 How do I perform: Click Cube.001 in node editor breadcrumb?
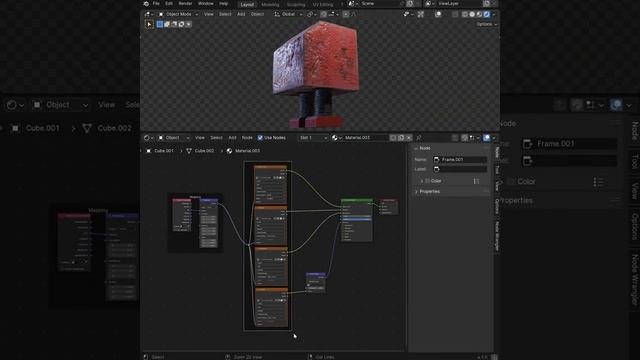coord(164,151)
